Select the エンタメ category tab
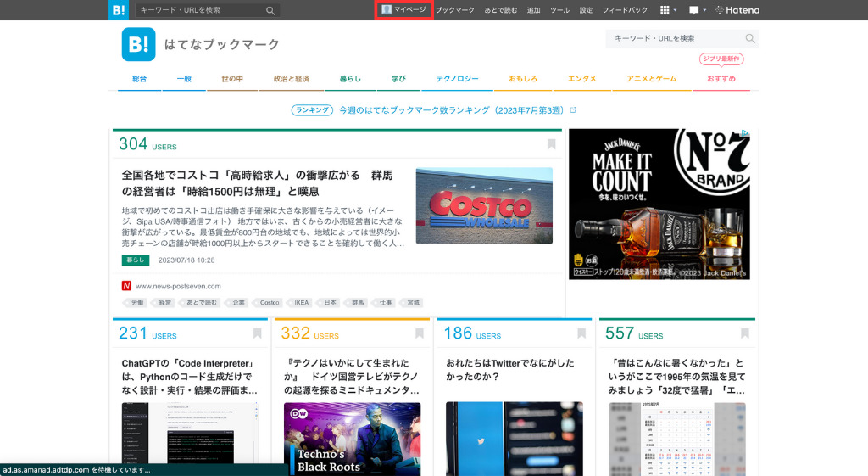The width and height of the screenshot is (868, 476). point(581,79)
